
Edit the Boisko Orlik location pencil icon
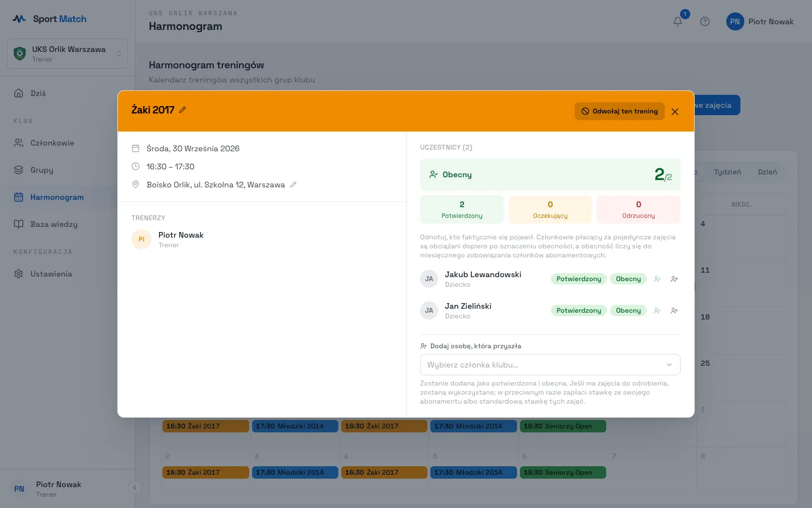(x=293, y=185)
